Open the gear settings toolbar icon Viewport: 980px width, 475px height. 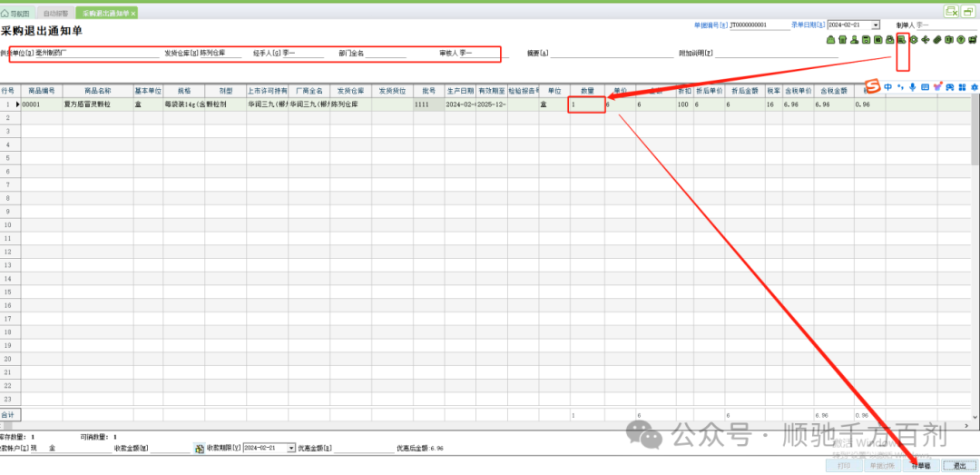pyautogui.click(x=913, y=40)
